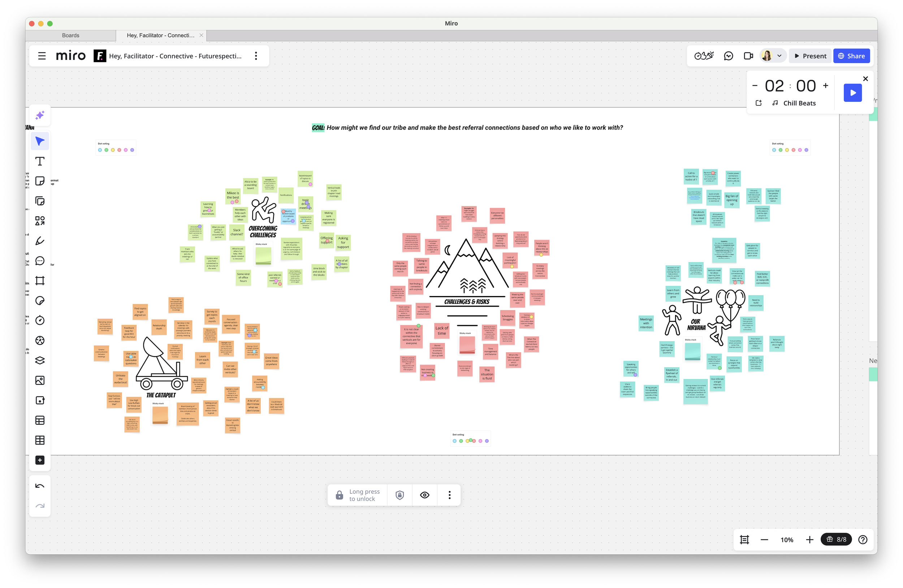This screenshot has width=903, height=588.
Task: Select the Frame tool
Action: tap(40, 280)
